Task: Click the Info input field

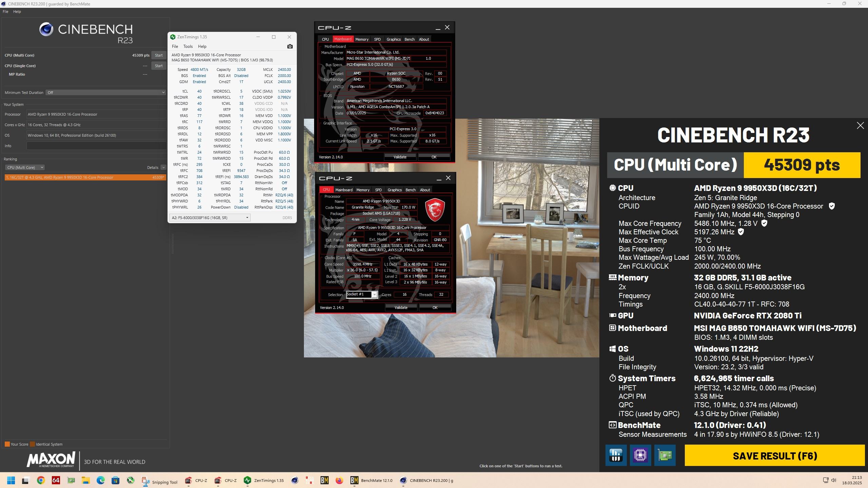Action: pos(96,146)
